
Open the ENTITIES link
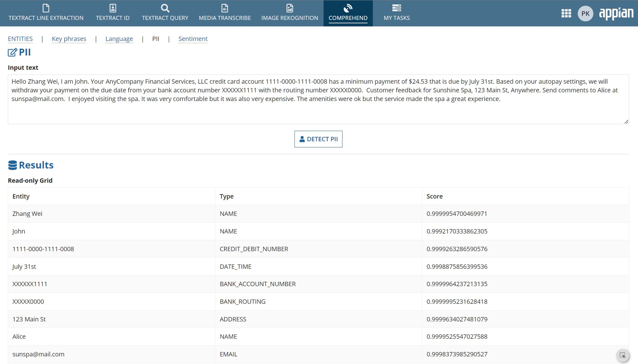20,39
